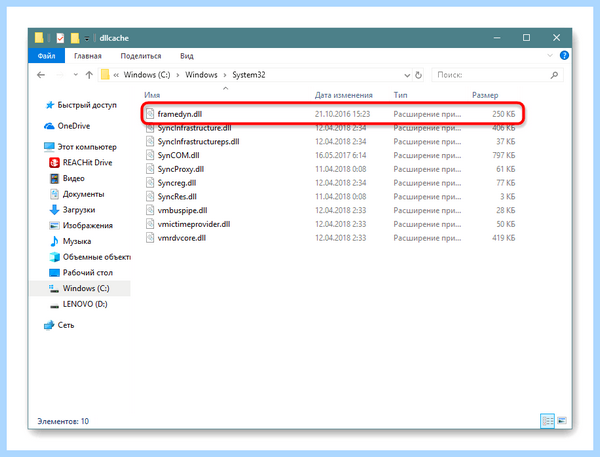This screenshot has width=600, height=457.
Task: Click the 797 КБ size cell
Action: pos(504,155)
